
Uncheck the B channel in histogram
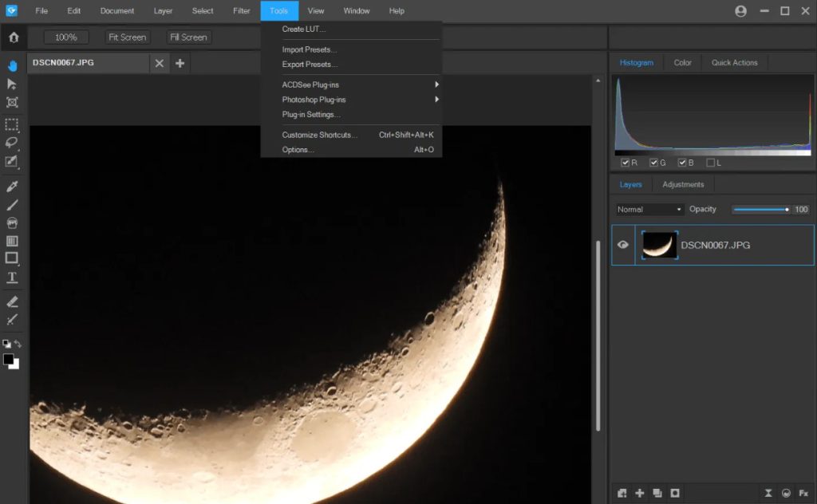tap(681, 163)
